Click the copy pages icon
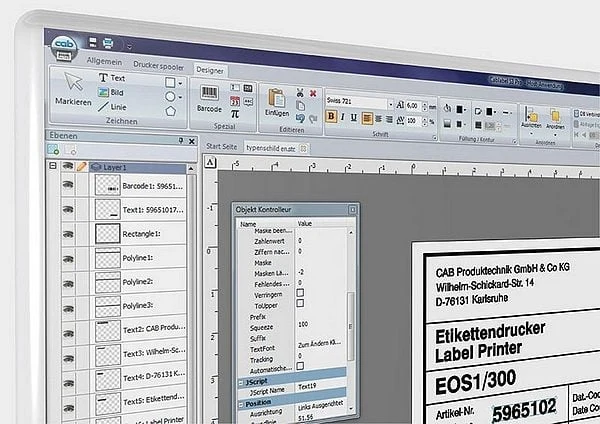This screenshot has width=600, height=424. tap(301, 106)
